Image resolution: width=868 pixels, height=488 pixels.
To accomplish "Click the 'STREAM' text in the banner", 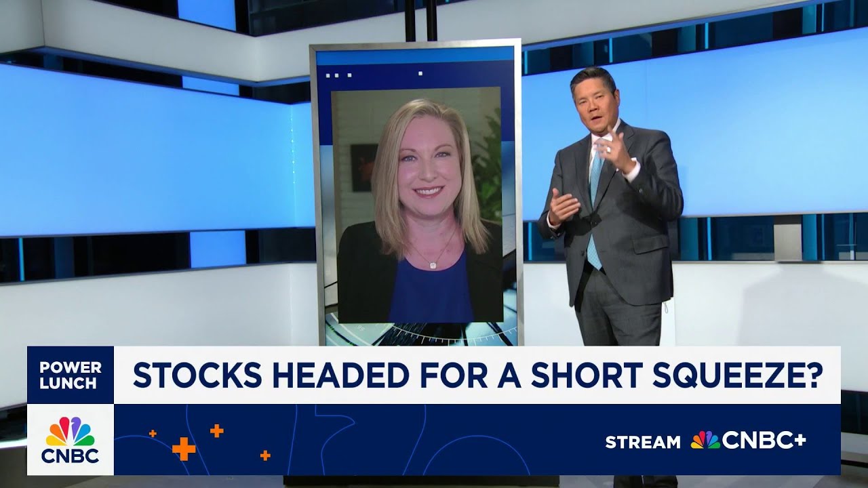I will coord(643,442).
